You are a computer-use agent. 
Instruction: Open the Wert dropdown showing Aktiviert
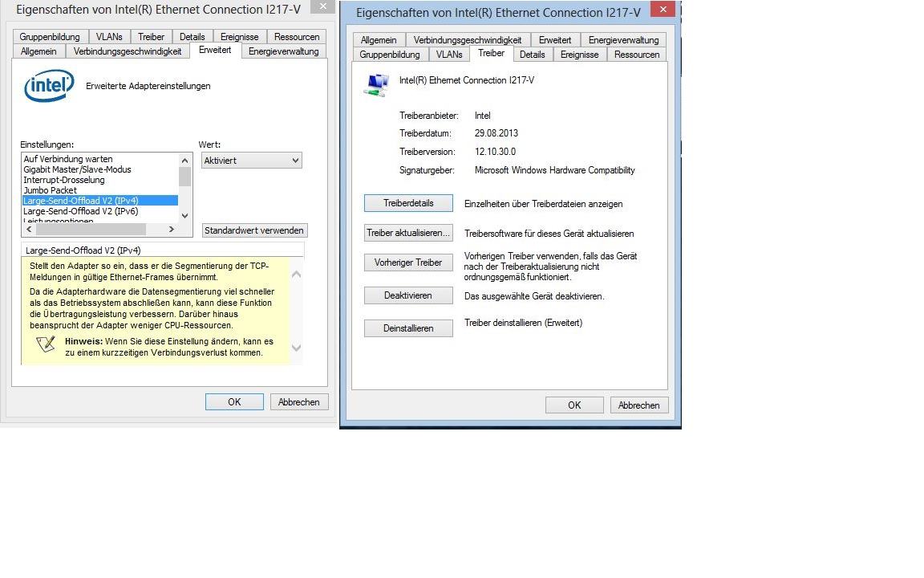[x=252, y=161]
